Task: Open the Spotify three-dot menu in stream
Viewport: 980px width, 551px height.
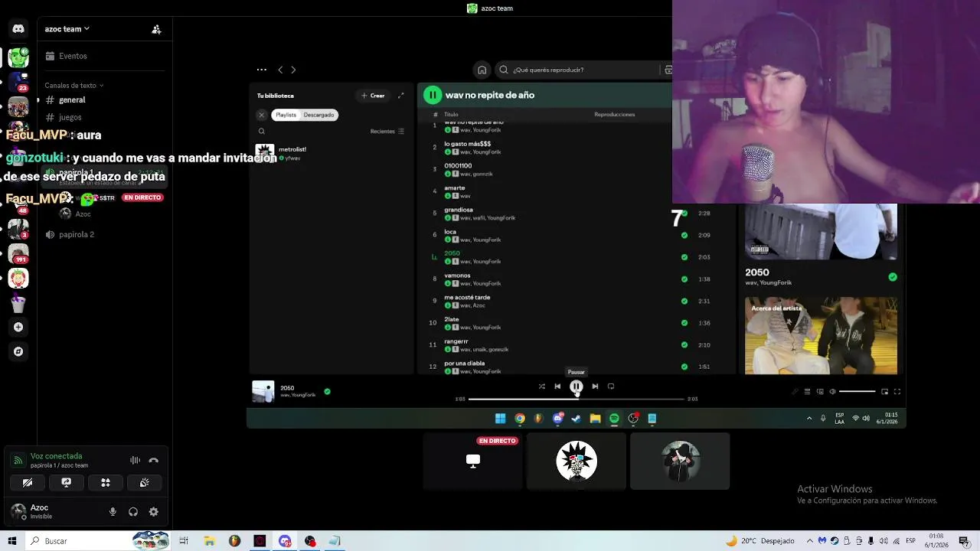Action: coord(262,70)
